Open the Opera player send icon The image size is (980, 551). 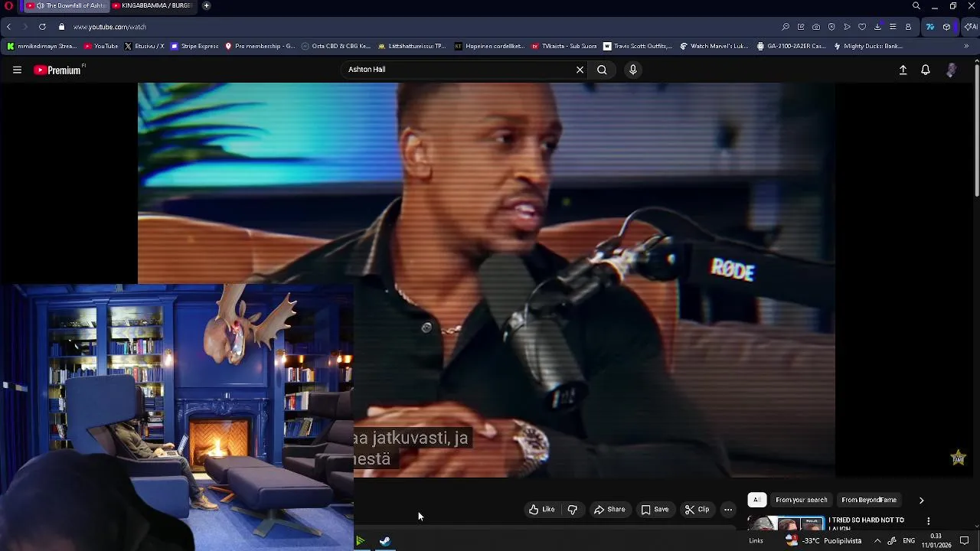pyautogui.click(x=847, y=27)
